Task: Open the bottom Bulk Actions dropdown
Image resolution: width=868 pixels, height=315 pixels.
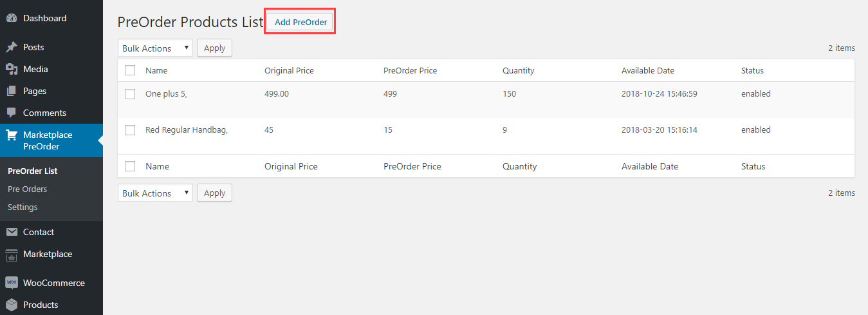Action: (x=155, y=193)
